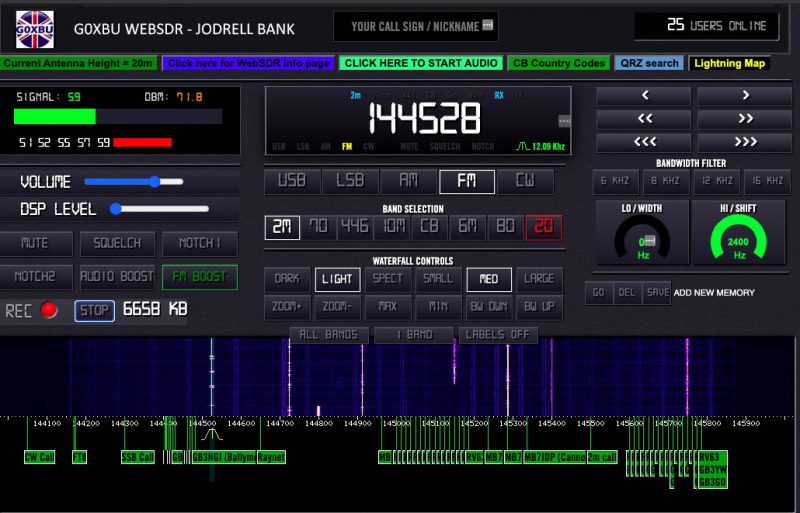Choose the CB band
Image resolution: width=800 pixels, height=513 pixels.
[430, 227]
